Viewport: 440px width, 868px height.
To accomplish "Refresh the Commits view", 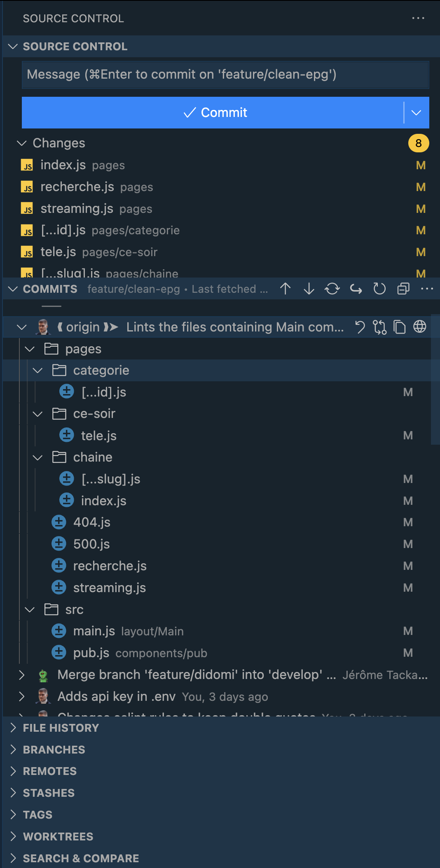I will pyautogui.click(x=379, y=289).
